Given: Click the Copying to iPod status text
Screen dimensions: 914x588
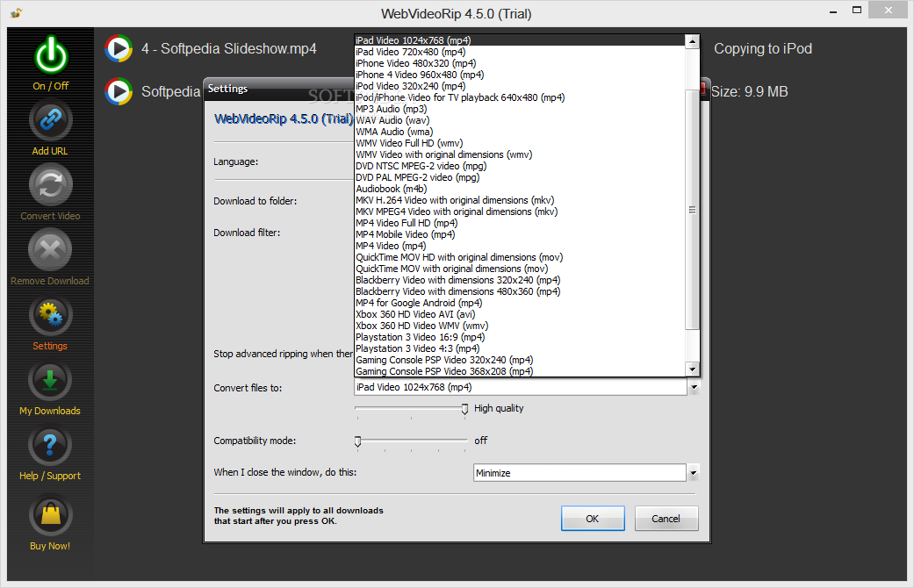Looking at the screenshot, I should point(763,49).
